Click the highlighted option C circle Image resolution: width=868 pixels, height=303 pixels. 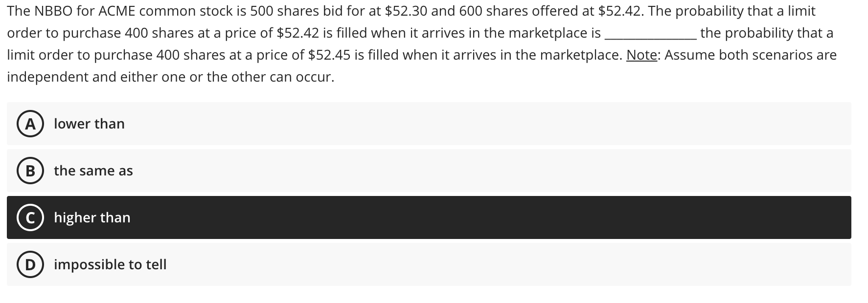pyautogui.click(x=29, y=218)
